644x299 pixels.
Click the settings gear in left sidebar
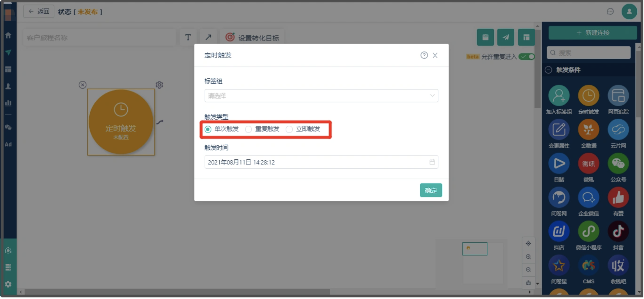pyautogui.click(x=8, y=285)
